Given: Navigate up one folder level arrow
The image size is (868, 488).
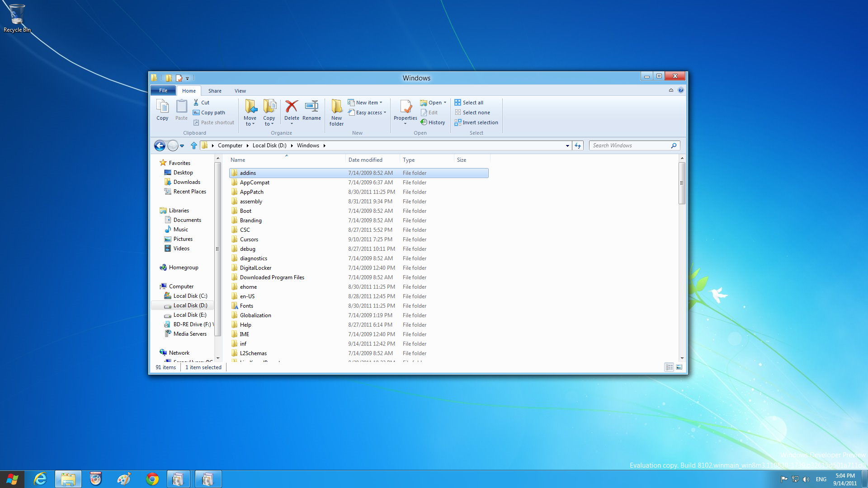Looking at the screenshot, I should (x=194, y=145).
